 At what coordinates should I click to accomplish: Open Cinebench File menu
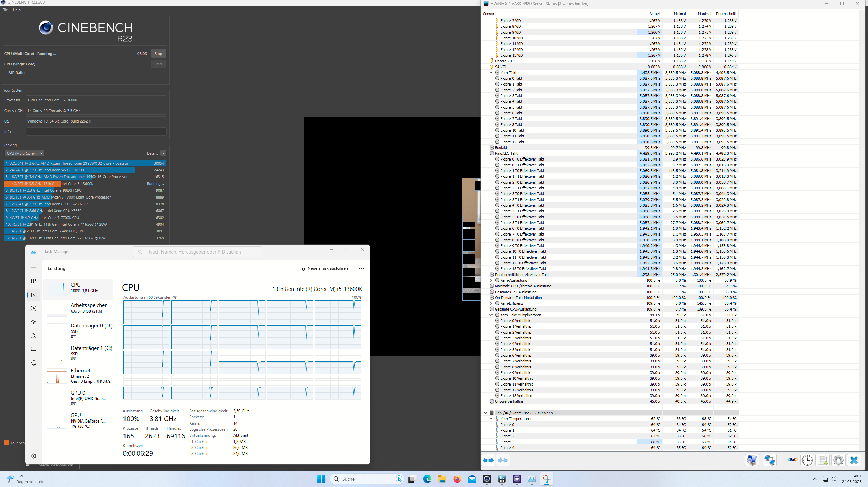click(5, 10)
